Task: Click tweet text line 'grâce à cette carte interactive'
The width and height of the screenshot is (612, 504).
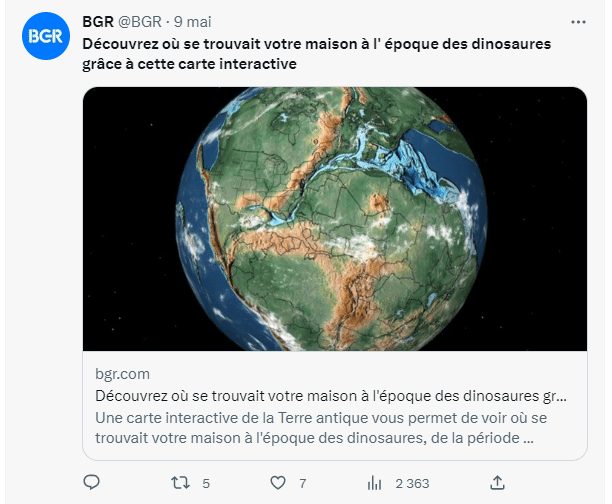Action: [189, 64]
